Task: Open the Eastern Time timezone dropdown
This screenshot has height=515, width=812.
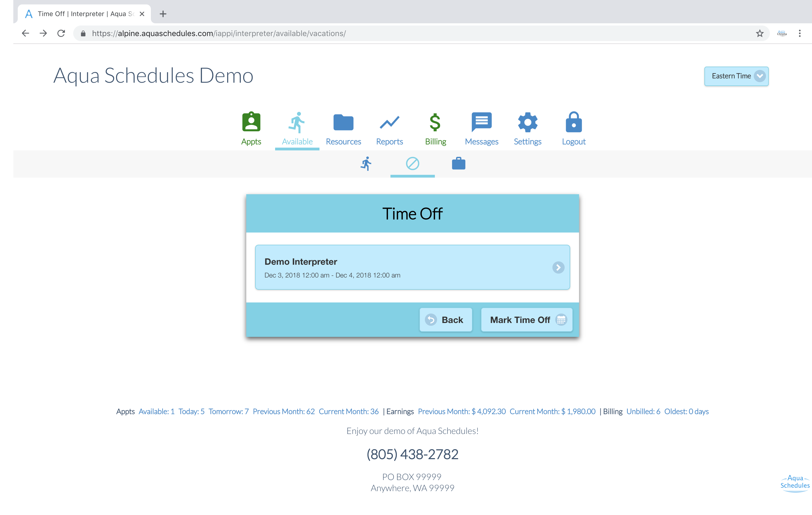Action: coord(736,76)
